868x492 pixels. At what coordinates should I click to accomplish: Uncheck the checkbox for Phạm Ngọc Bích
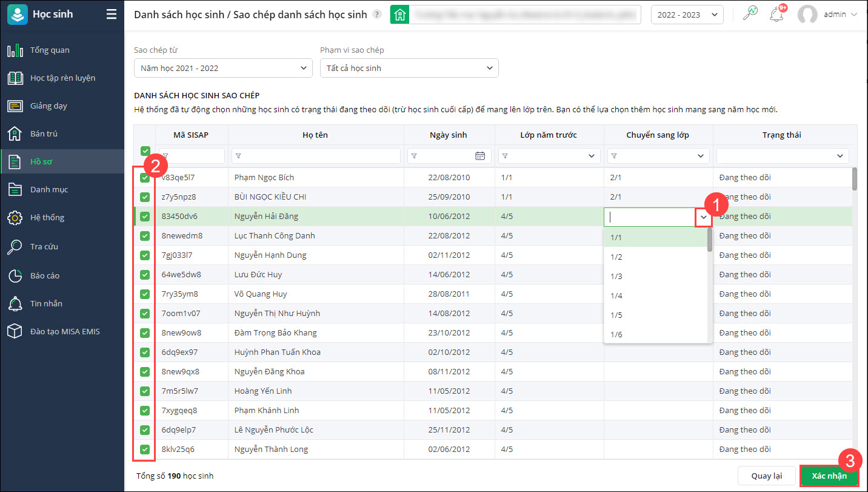[145, 178]
